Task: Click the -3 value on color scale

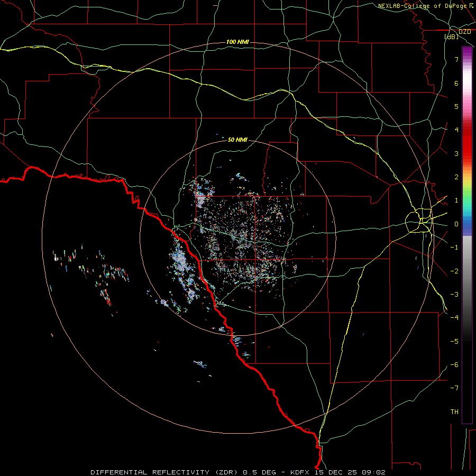Action: click(454, 295)
